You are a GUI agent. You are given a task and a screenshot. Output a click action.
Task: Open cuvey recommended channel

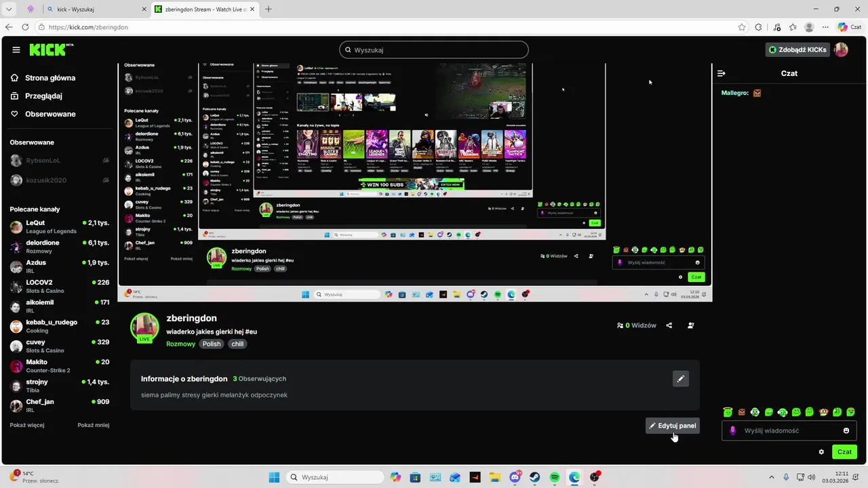[60, 346]
